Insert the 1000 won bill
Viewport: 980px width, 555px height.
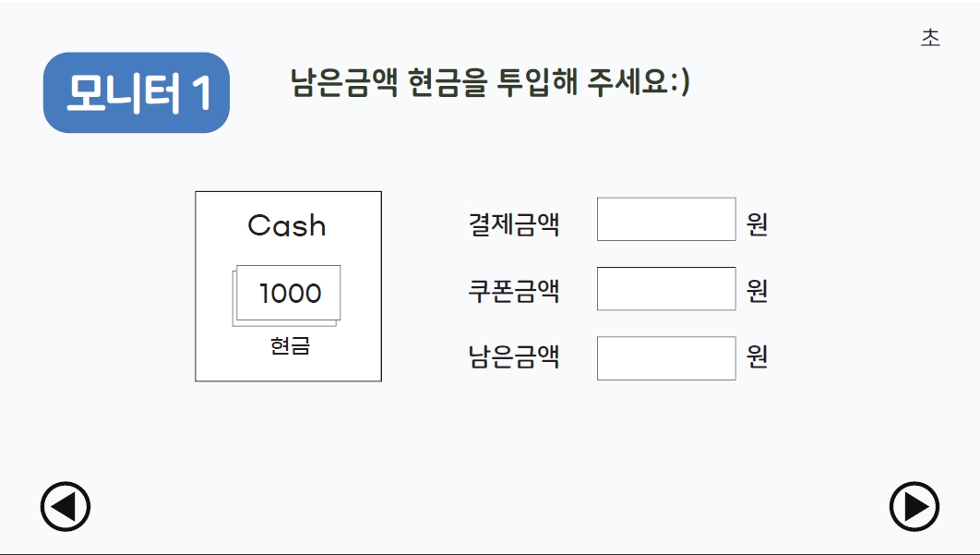(289, 294)
